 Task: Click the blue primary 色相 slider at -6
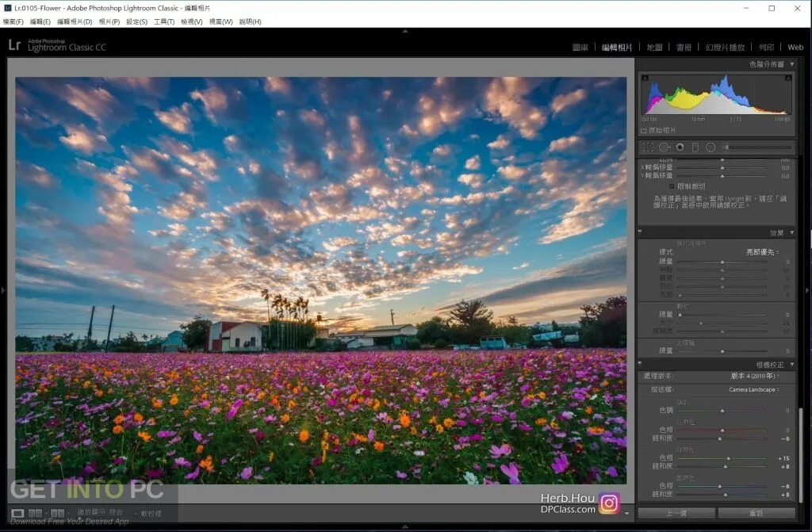click(x=722, y=487)
